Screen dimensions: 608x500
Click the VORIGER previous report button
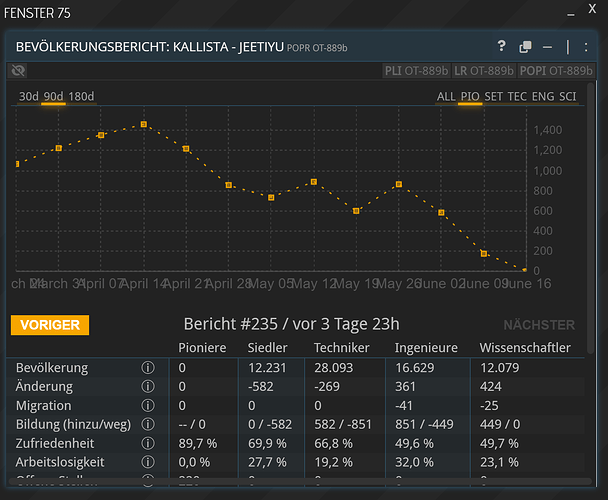tap(50, 325)
